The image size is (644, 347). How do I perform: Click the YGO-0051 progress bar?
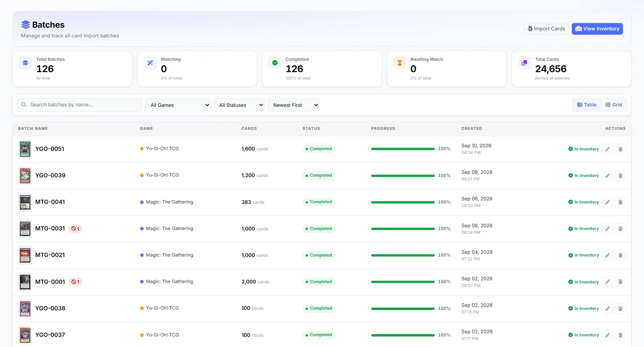click(403, 149)
